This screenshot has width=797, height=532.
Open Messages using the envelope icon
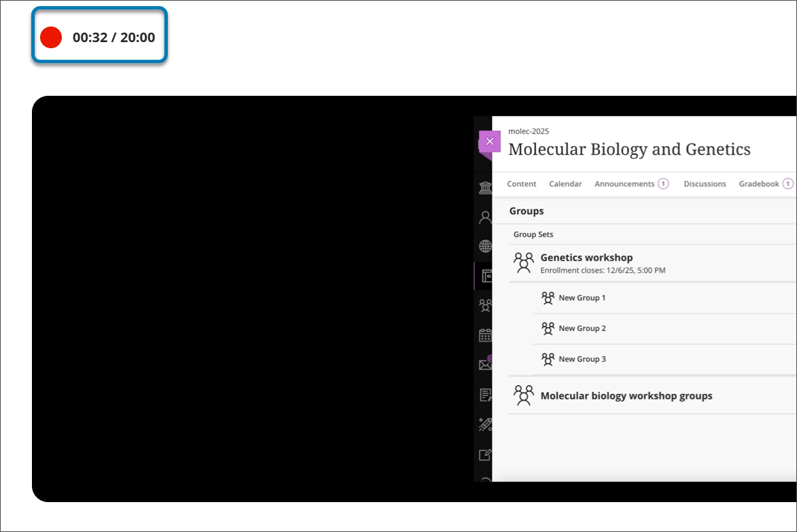pos(484,363)
